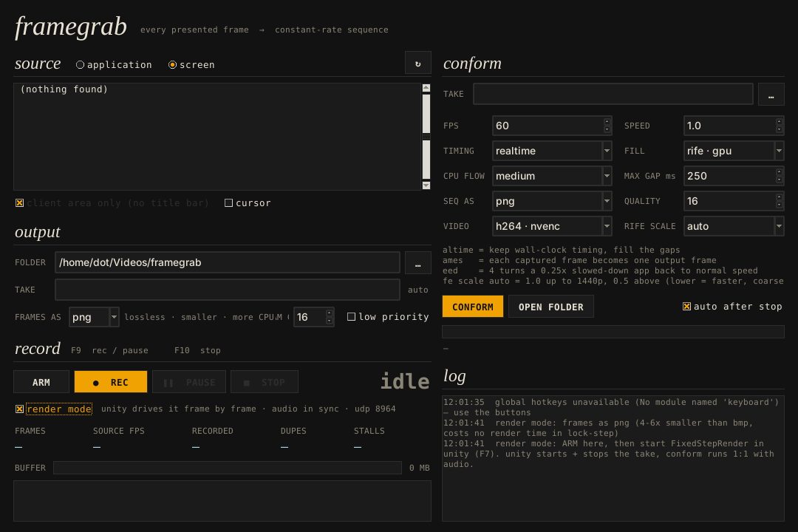The width and height of the screenshot is (798, 532).
Task: Click the PAUSE button
Action: coord(189,382)
